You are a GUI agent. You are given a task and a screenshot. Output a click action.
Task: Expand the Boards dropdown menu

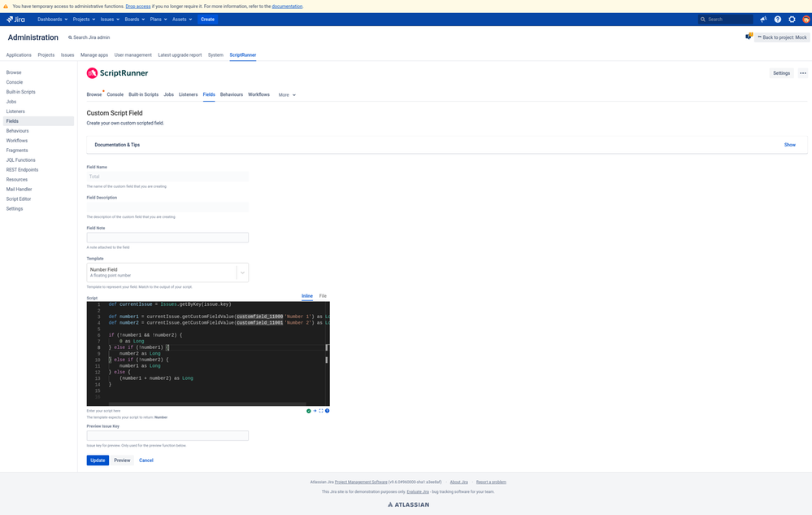point(135,20)
